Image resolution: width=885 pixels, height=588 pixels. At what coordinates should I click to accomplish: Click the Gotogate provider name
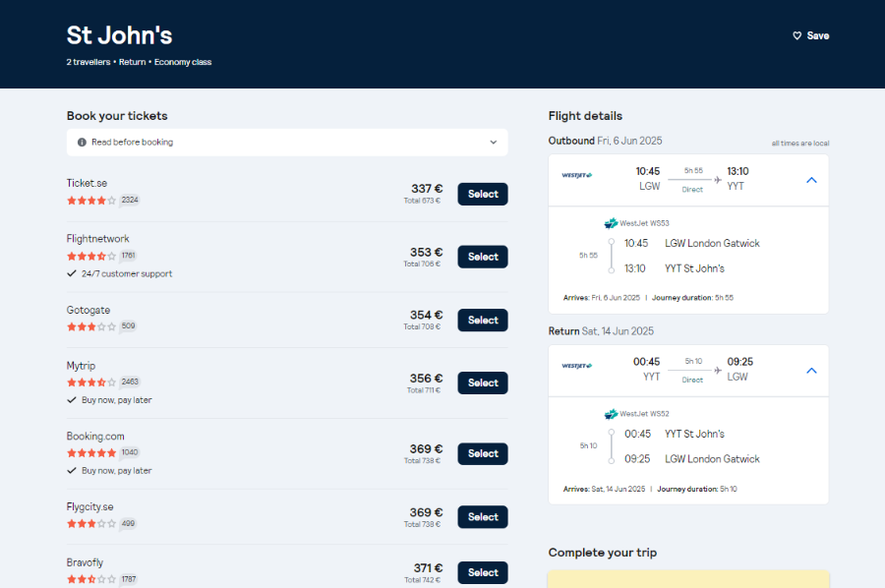pos(88,311)
